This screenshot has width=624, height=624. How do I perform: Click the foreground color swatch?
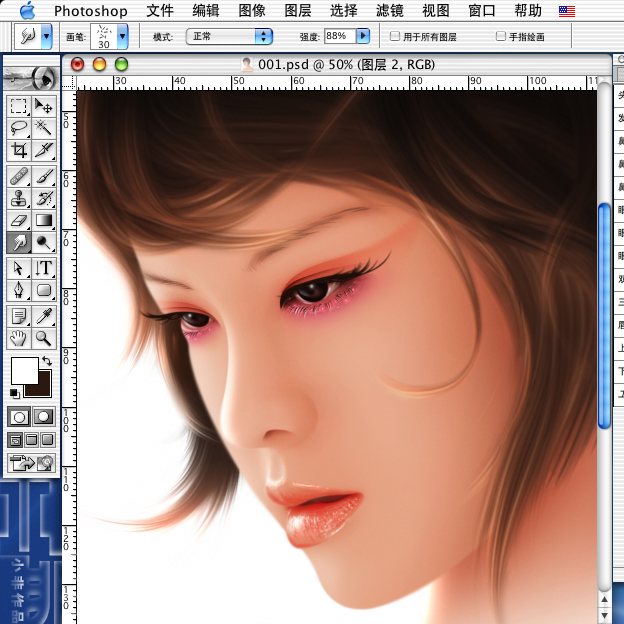tap(25, 370)
